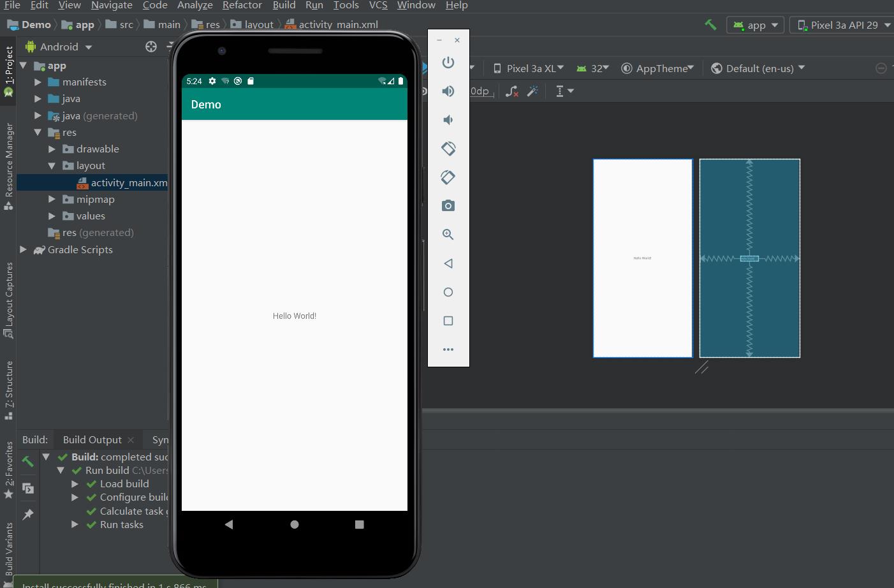Select the design preview white surface

643,258
